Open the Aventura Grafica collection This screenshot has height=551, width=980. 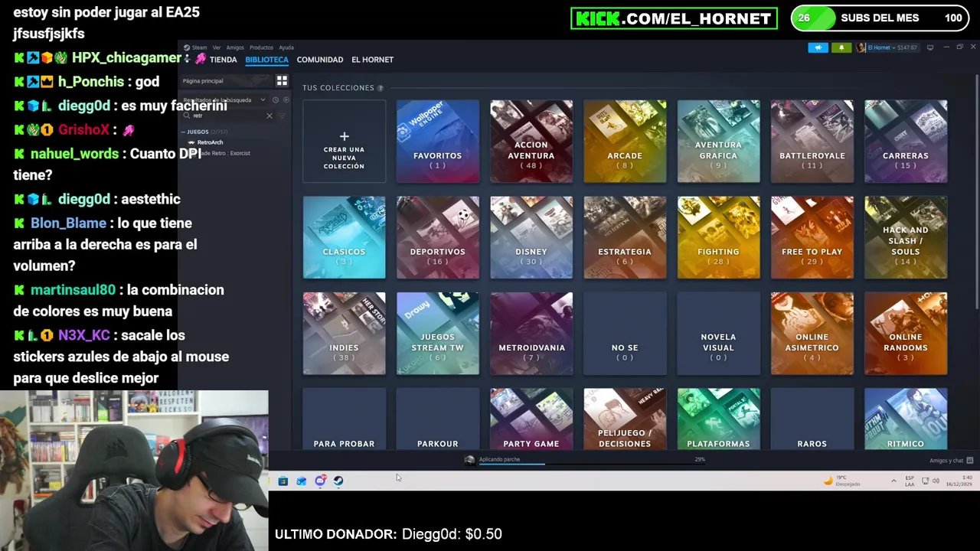click(x=718, y=142)
